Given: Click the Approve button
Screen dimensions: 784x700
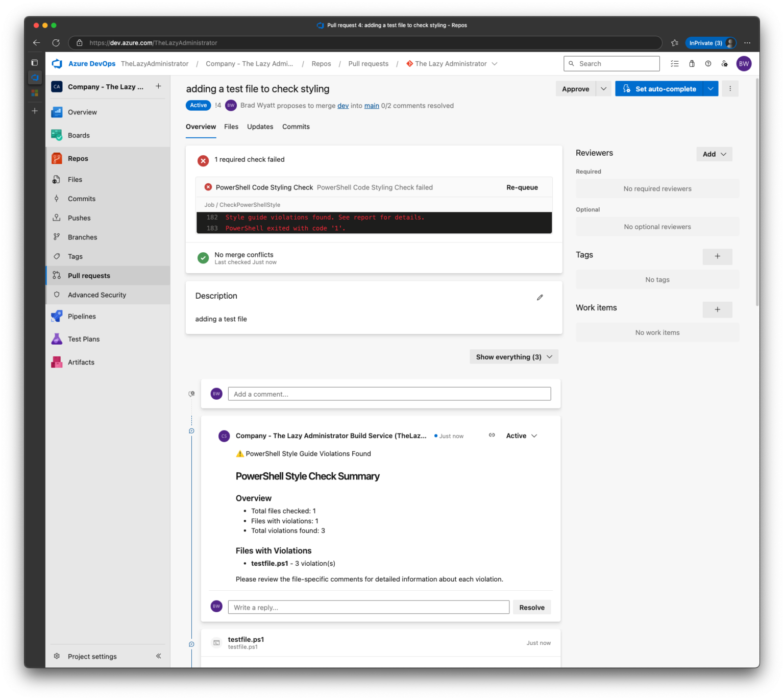Looking at the screenshot, I should [x=576, y=89].
